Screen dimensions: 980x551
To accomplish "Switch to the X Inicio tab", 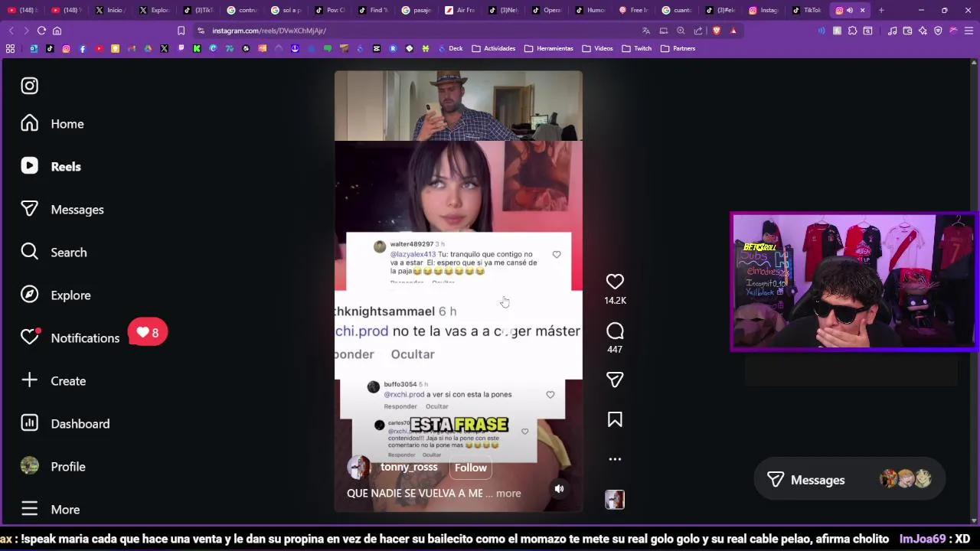I will tap(109, 10).
